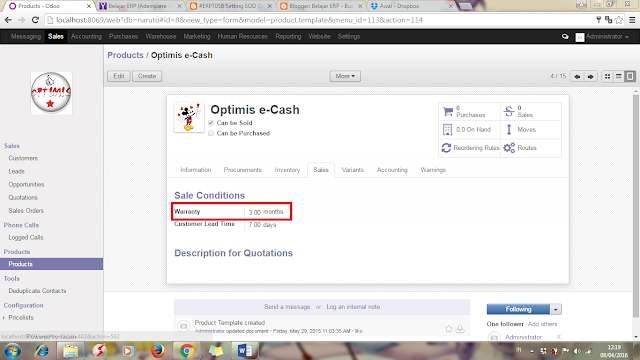Star the Product Template created message

(x=449, y=329)
